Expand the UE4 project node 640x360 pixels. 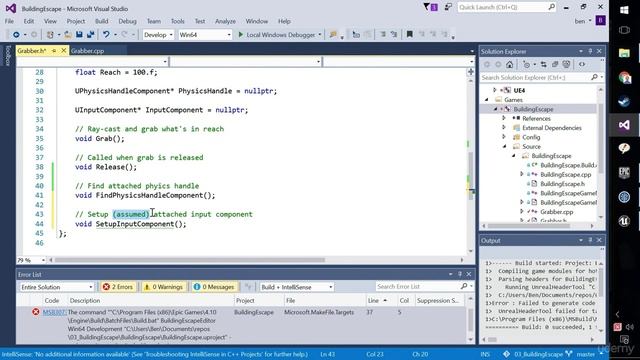(495, 90)
